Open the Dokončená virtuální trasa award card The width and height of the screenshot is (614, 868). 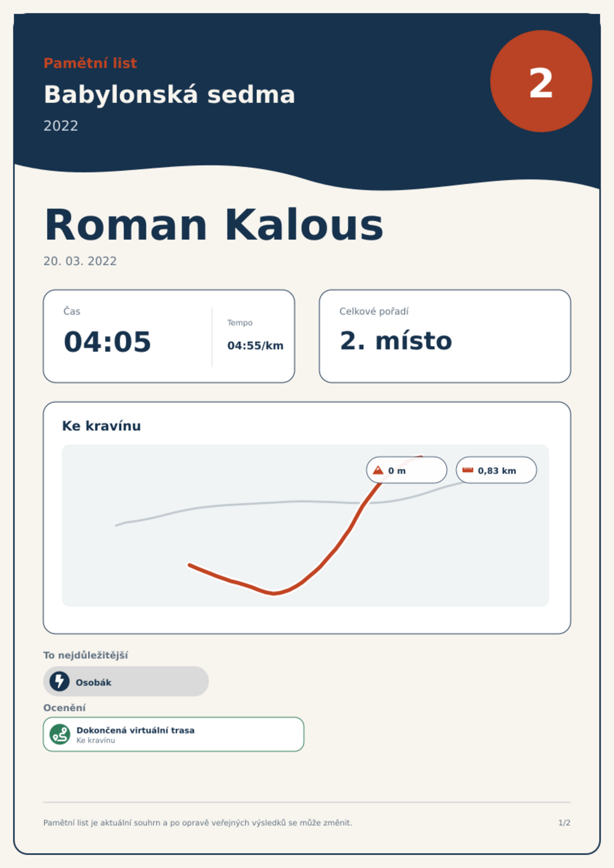click(174, 734)
